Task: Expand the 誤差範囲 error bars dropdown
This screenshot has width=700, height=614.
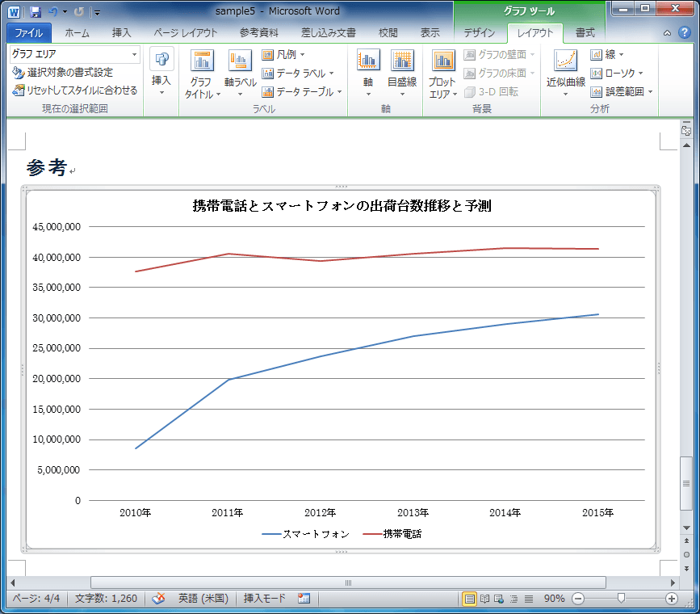Action: click(x=651, y=91)
